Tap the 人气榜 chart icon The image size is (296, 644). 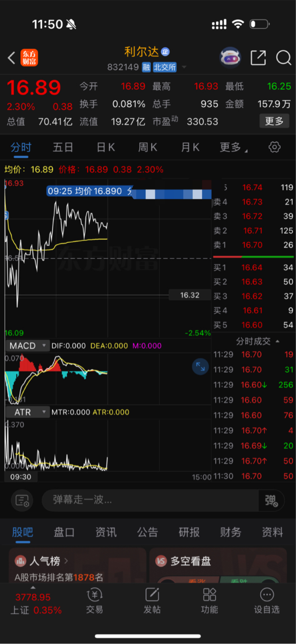(20, 561)
